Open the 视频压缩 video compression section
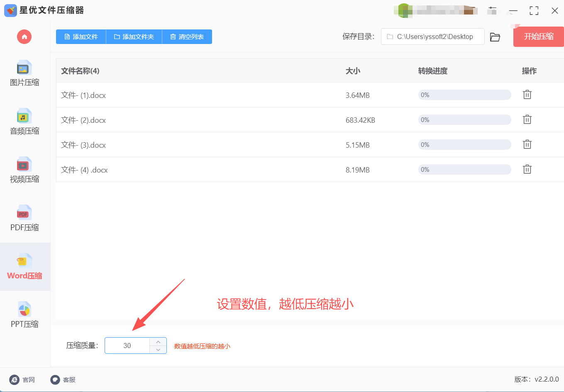 24,170
